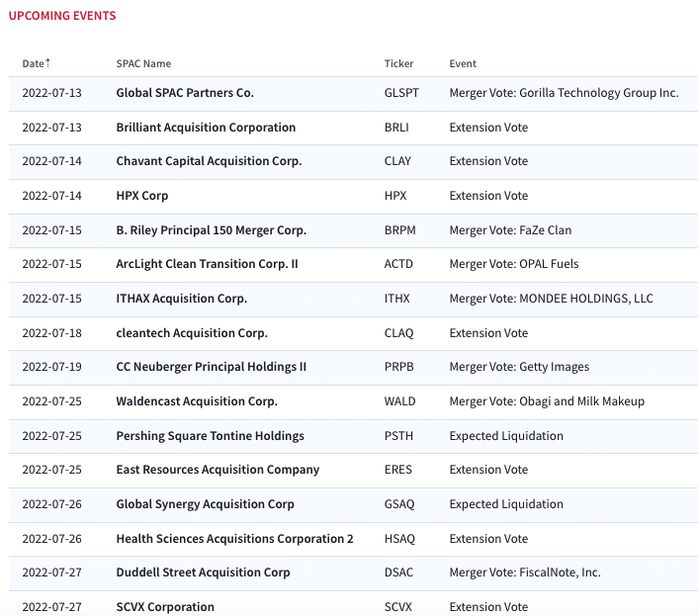Click the ERES ticker cell
Image resolution: width=698 pixels, height=616 pixels.
(398, 470)
